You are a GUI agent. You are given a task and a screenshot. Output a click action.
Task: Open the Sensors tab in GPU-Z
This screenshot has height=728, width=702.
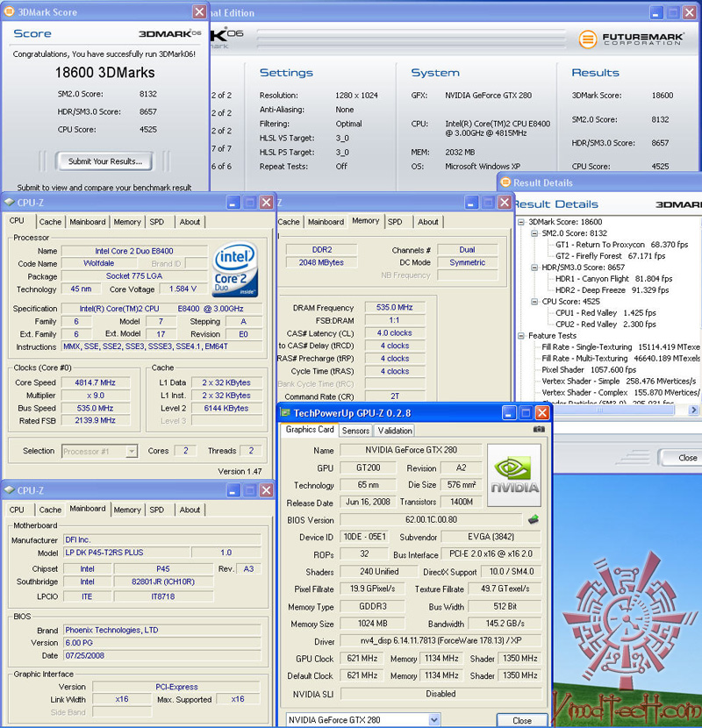click(x=355, y=431)
